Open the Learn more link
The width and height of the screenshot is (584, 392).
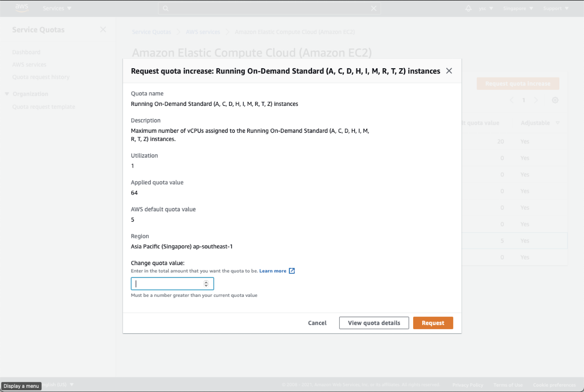pyautogui.click(x=273, y=271)
